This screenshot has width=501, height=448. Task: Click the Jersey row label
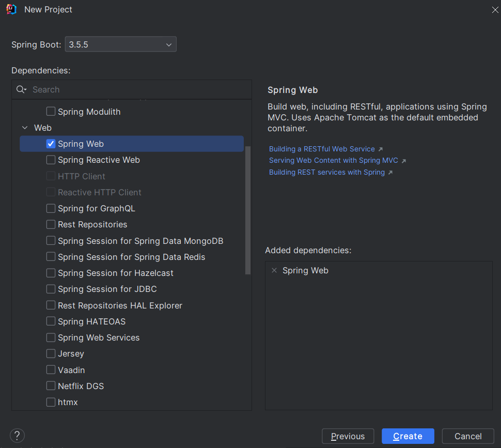tap(71, 354)
